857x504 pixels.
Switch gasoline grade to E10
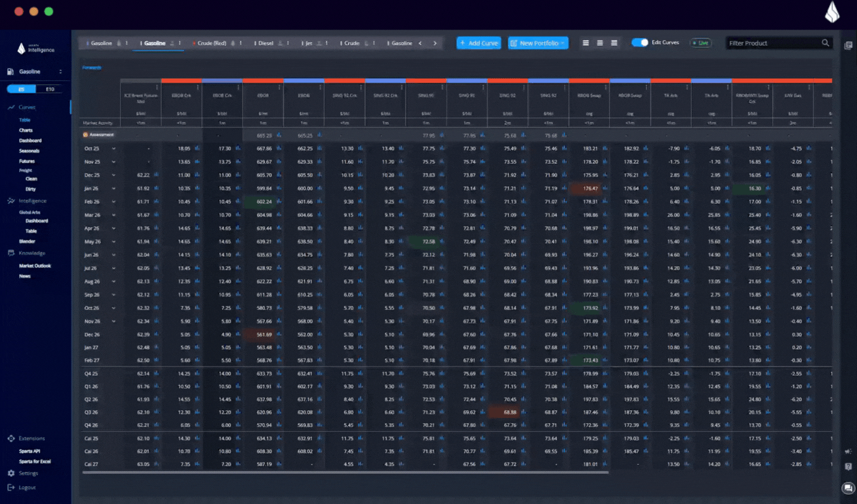point(50,89)
